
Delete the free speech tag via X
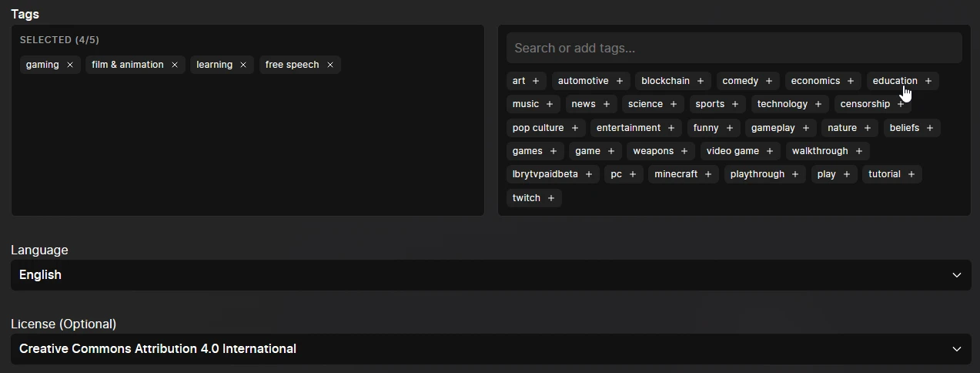click(x=330, y=65)
